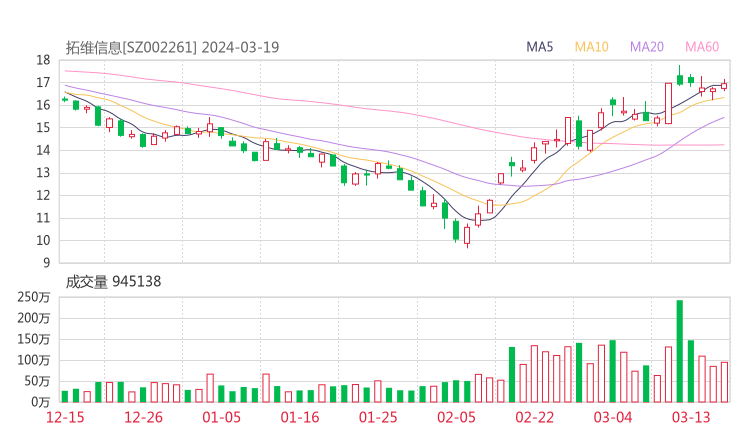This screenshot has height=440, width=740.
Task: Click the last red volume bar on the right
Action: [724, 382]
